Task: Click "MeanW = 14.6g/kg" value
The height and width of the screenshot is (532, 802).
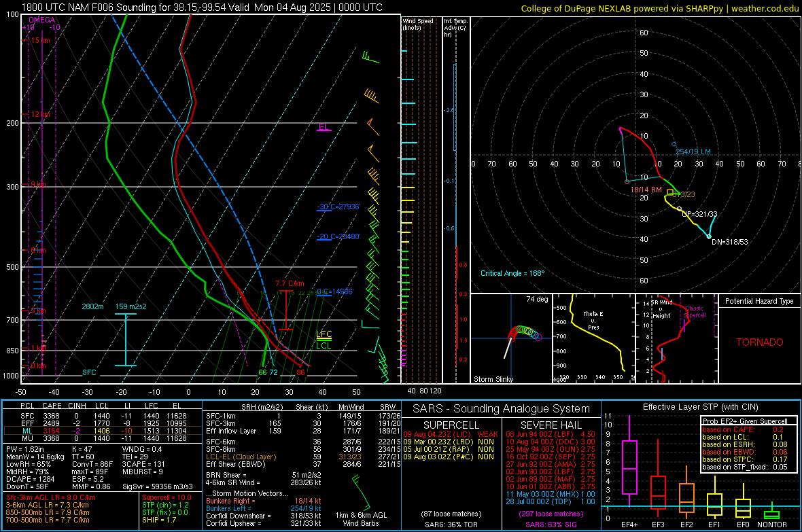Action: tap(35, 457)
